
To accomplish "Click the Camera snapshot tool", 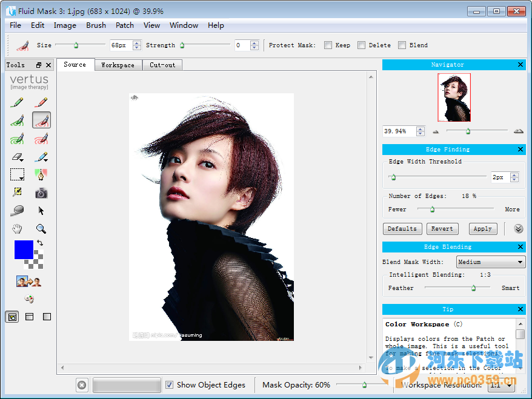I will point(41,193).
